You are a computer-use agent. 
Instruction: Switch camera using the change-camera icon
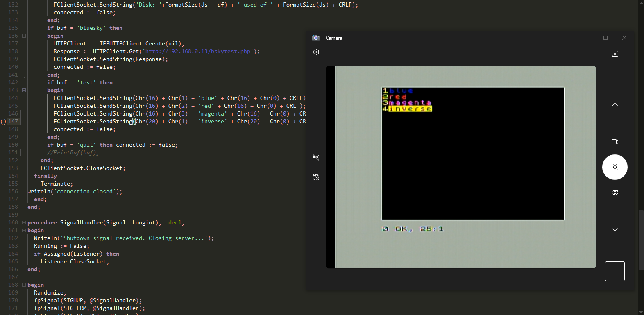pos(615,54)
